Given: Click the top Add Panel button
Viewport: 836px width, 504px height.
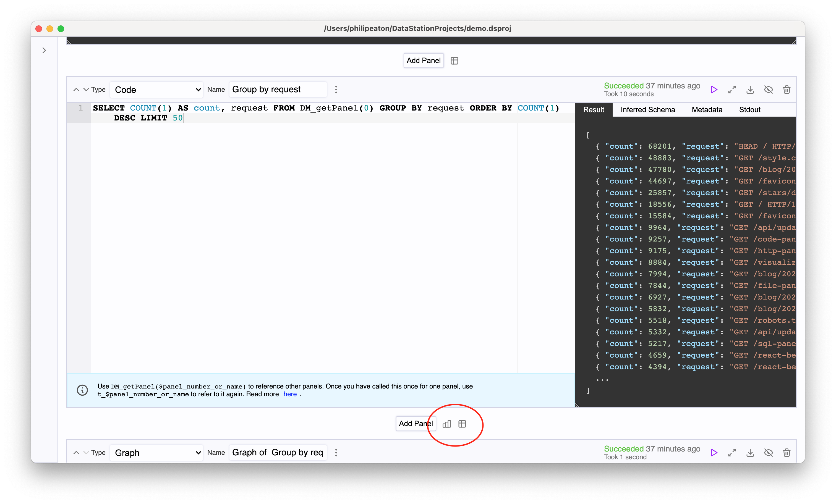Looking at the screenshot, I should point(424,60).
